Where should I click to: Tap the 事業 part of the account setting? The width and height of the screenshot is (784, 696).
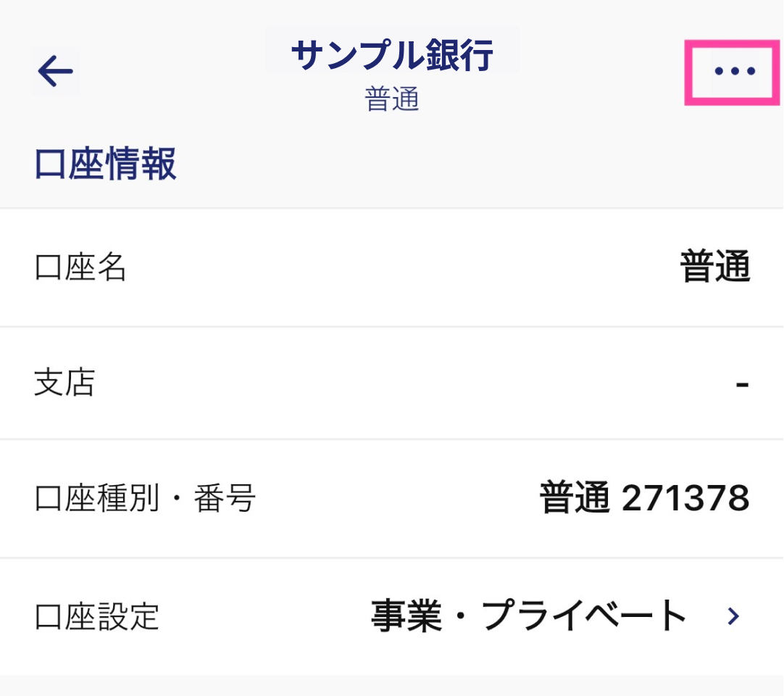(406, 616)
